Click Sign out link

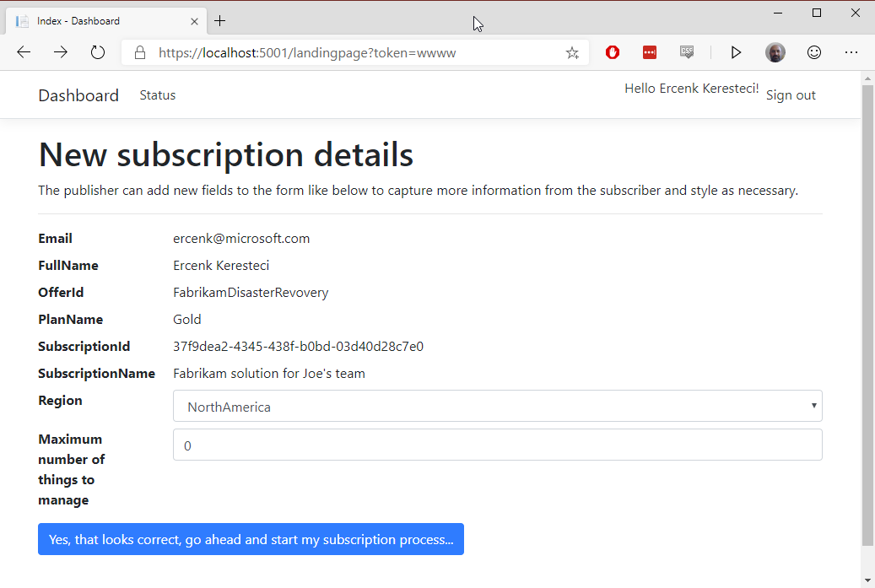click(x=791, y=95)
